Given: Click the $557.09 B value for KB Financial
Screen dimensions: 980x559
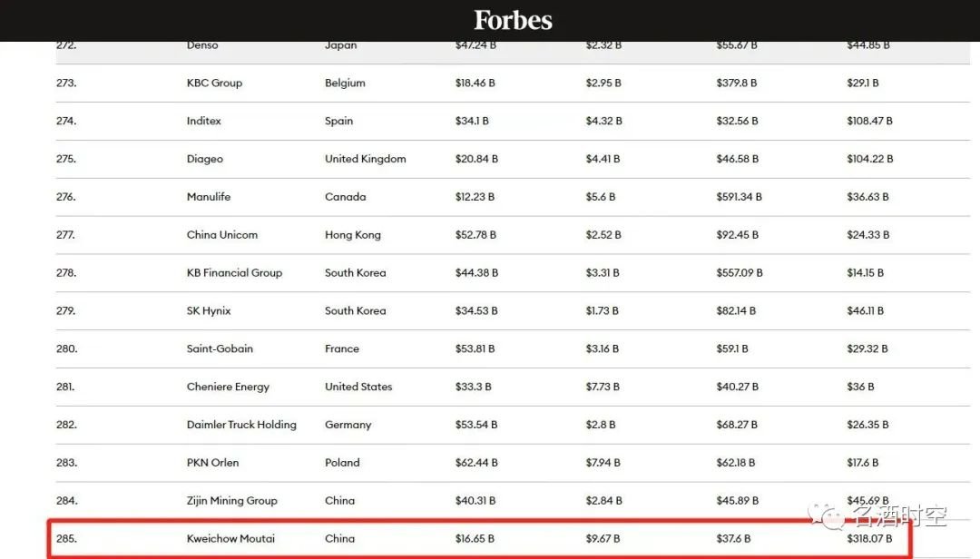Looking at the screenshot, I should (740, 272).
